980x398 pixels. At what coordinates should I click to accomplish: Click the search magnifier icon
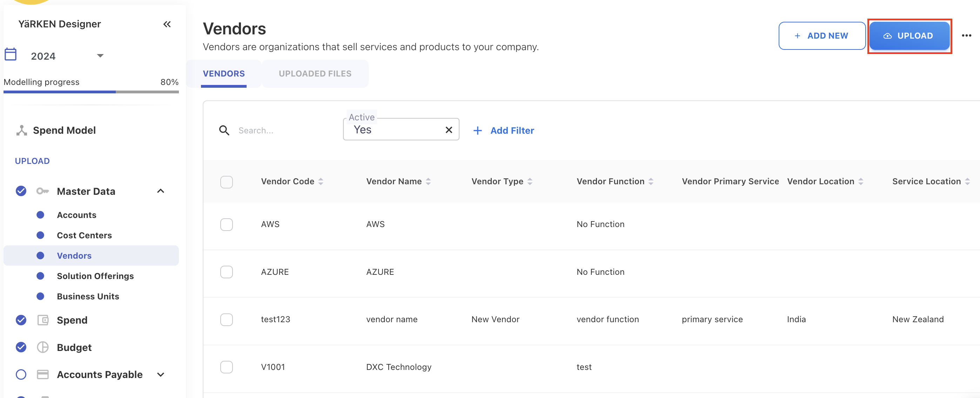point(224,131)
